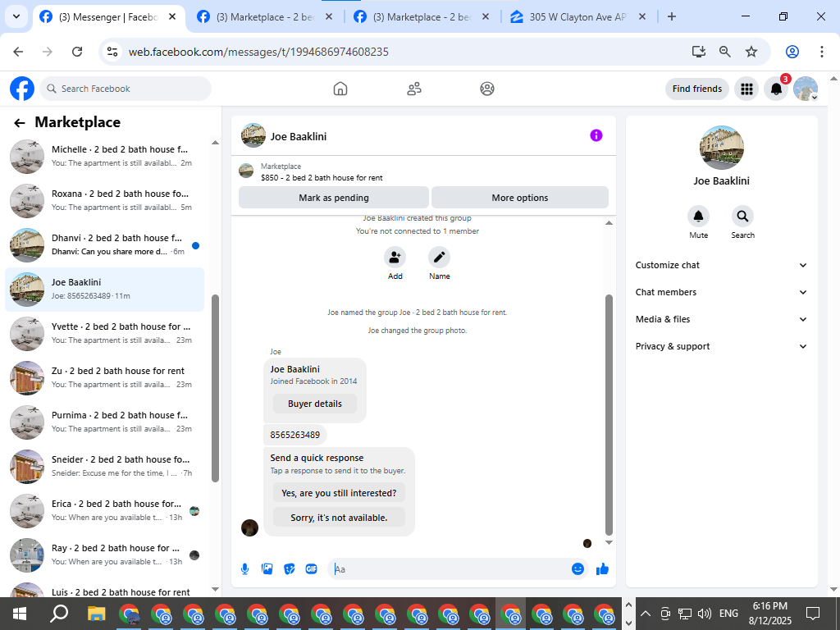The width and height of the screenshot is (840, 630).
Task: Open Zu's marketplace conversation
Action: pos(104,377)
